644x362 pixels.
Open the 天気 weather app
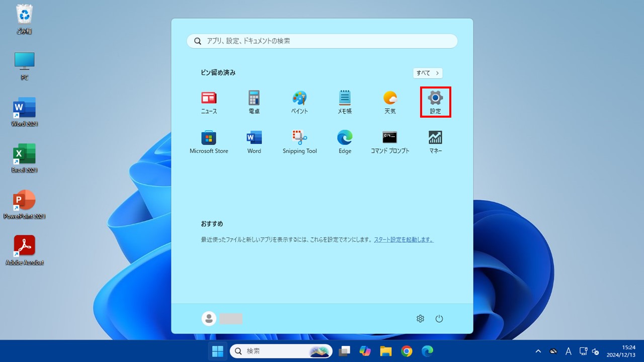coord(390,103)
